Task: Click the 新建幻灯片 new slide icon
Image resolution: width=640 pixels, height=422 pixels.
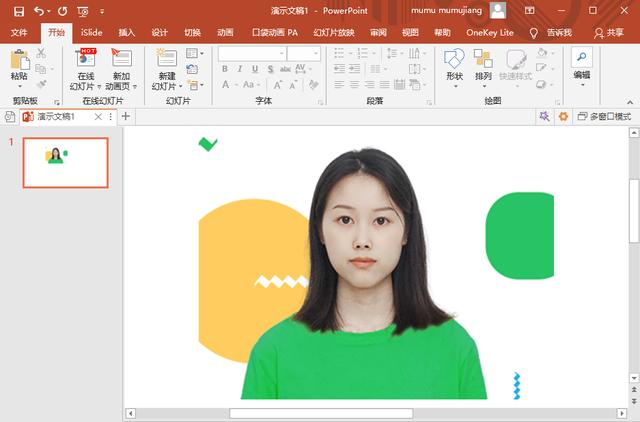Action: click(167, 58)
